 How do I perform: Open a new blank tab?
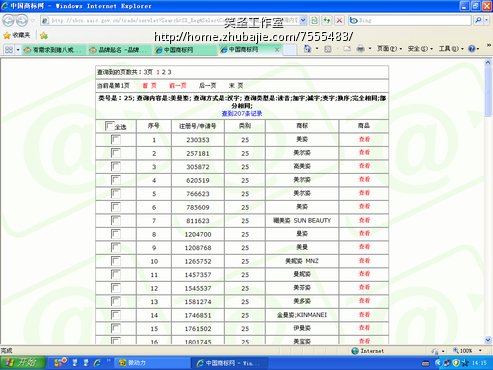click(x=290, y=50)
